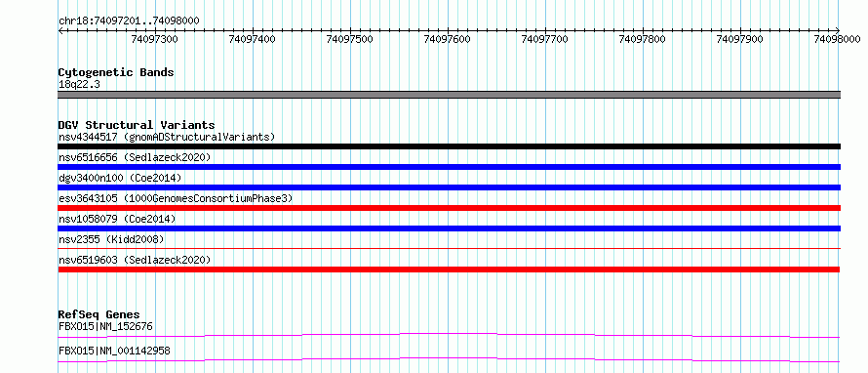
Task: Click the chr18:74097201..74098000 region label
Action: coord(129,21)
